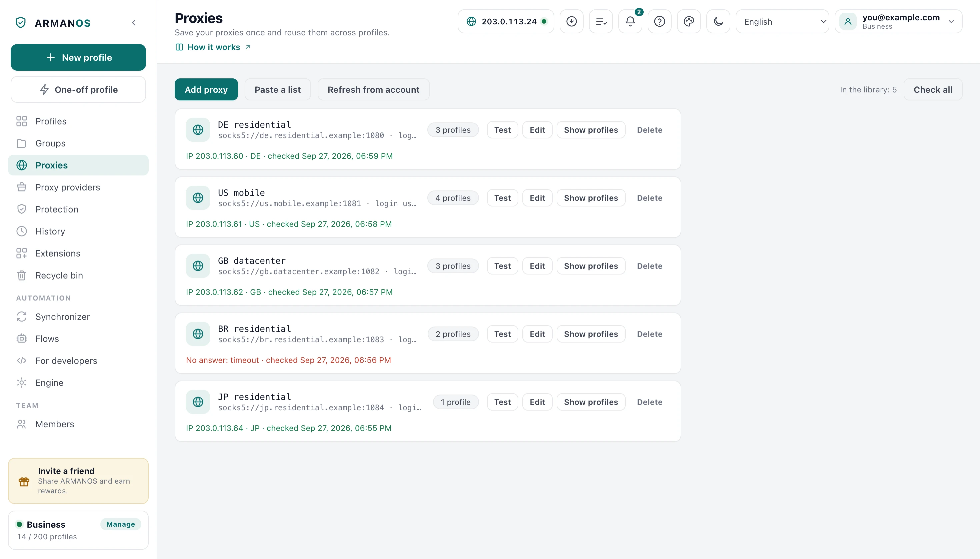Click Paste a list button

(277, 89)
